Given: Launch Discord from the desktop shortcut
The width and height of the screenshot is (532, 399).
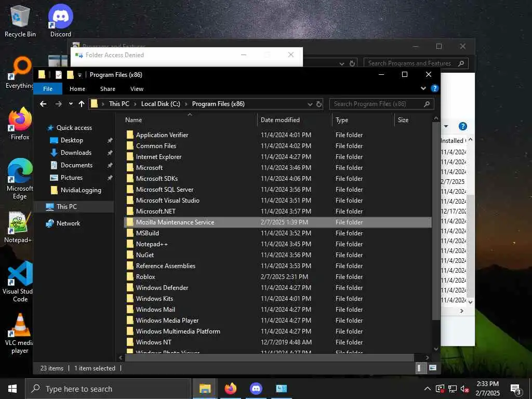Looking at the screenshot, I should pos(60,21).
